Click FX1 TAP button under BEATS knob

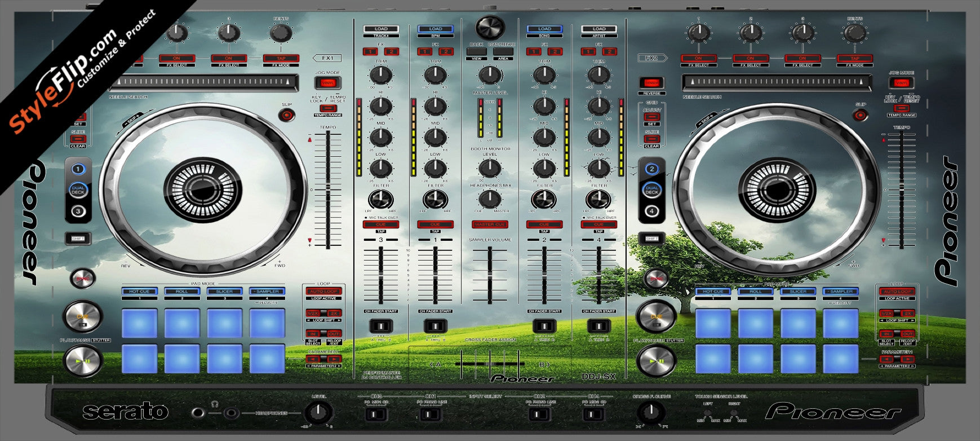pyautogui.click(x=281, y=59)
